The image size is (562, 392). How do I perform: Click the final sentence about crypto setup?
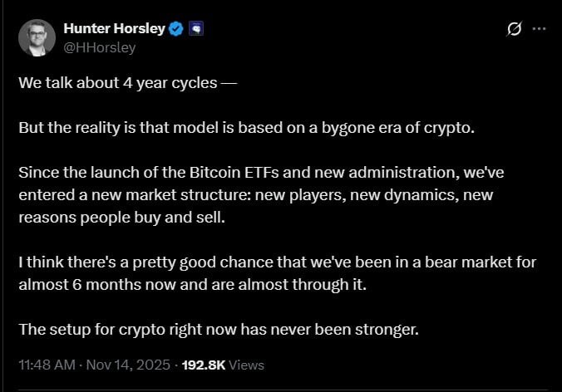click(218, 330)
